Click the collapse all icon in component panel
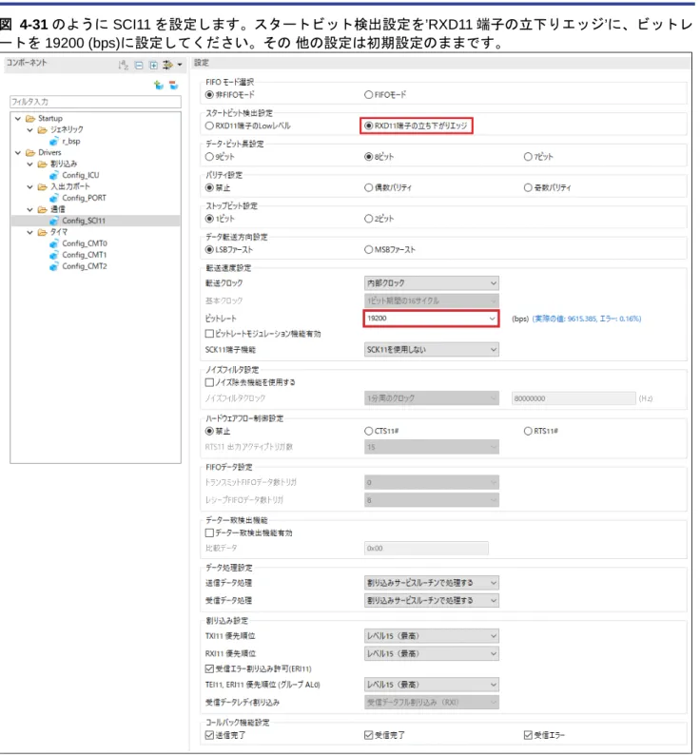Image resolution: width=700 pixels, height=755 pixels. [x=139, y=65]
